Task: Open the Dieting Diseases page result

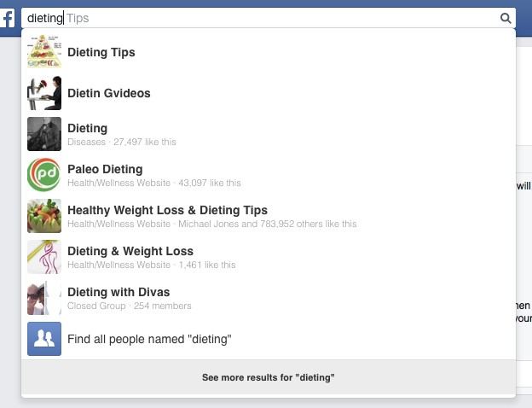Action: [88, 128]
